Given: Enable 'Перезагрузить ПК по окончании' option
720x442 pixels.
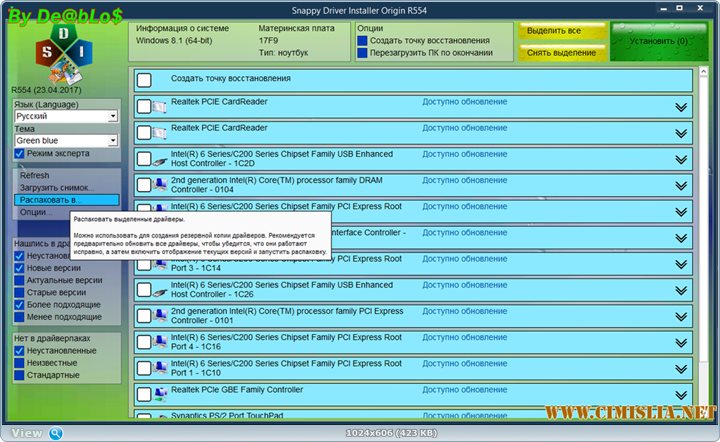Looking at the screenshot, I should pyautogui.click(x=363, y=53).
